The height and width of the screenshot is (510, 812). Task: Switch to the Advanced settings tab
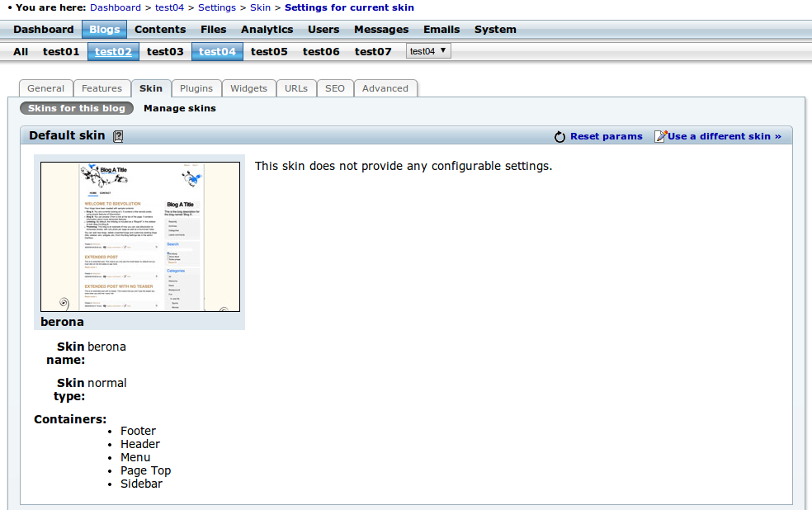point(385,88)
